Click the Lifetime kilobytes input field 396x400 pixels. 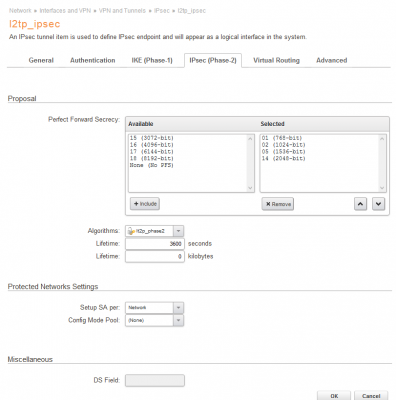[x=155, y=256]
